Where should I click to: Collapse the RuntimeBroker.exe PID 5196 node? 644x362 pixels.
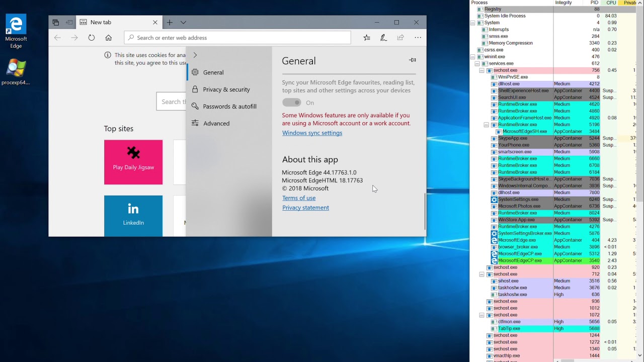tap(486, 125)
